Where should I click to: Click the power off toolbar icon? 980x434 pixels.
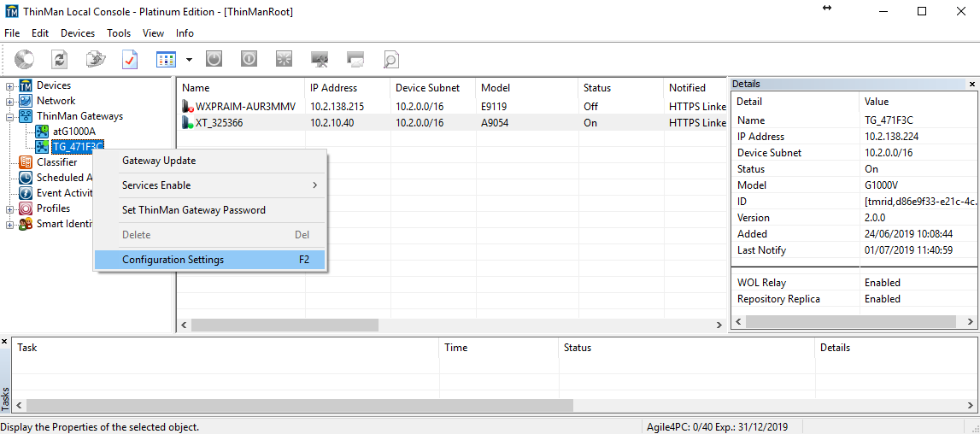click(x=249, y=60)
